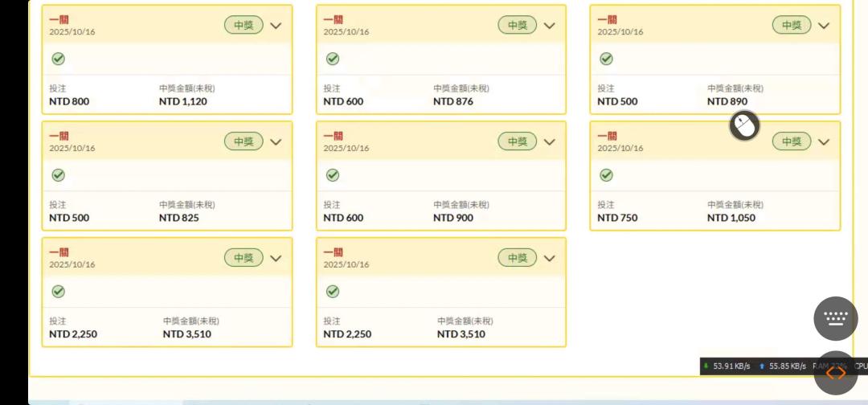The height and width of the screenshot is (405, 868).
Task: Click the 中獎 badge on the NTD 900 card
Action: pos(518,142)
